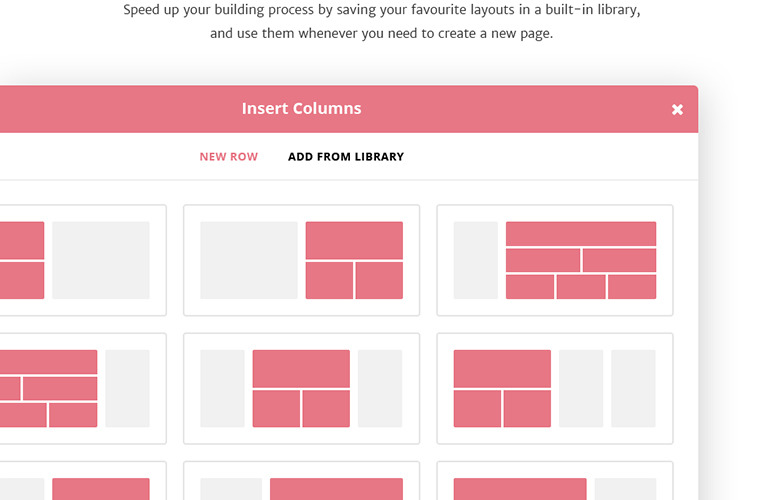
Task: Select layout with pink left half, gray right half
Action: pyautogui.click(x=80, y=260)
